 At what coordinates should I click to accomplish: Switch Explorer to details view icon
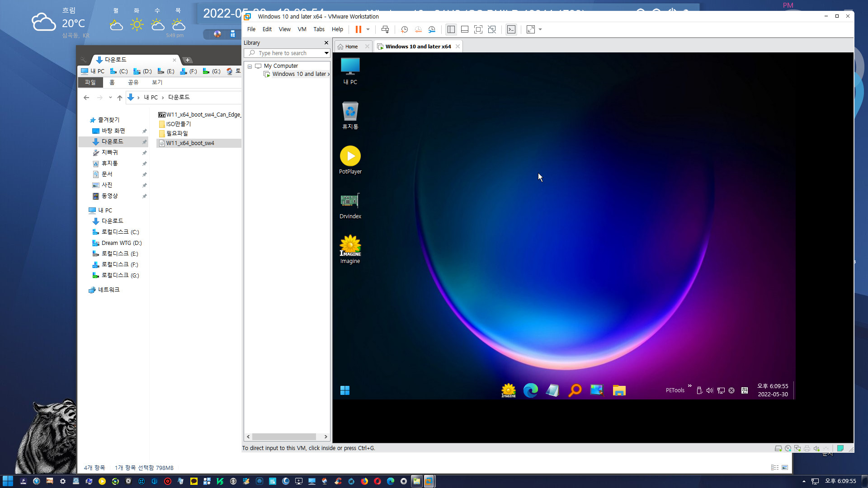pos(774,468)
